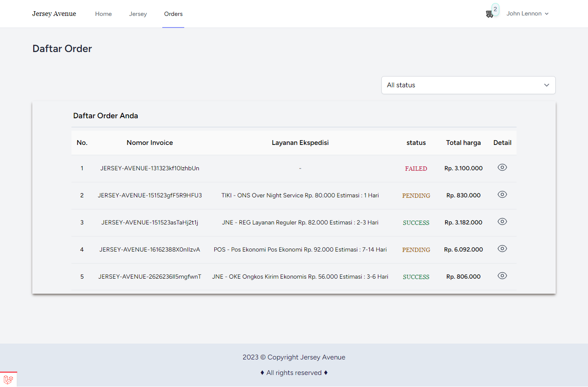The image size is (588, 387).
Task: Go to the Home nav item
Action: pyautogui.click(x=103, y=14)
